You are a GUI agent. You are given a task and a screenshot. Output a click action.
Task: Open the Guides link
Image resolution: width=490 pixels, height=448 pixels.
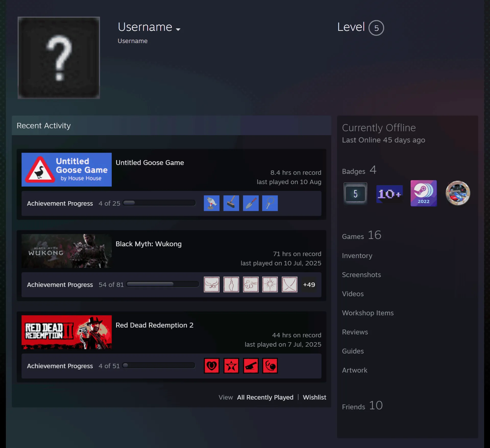353,351
